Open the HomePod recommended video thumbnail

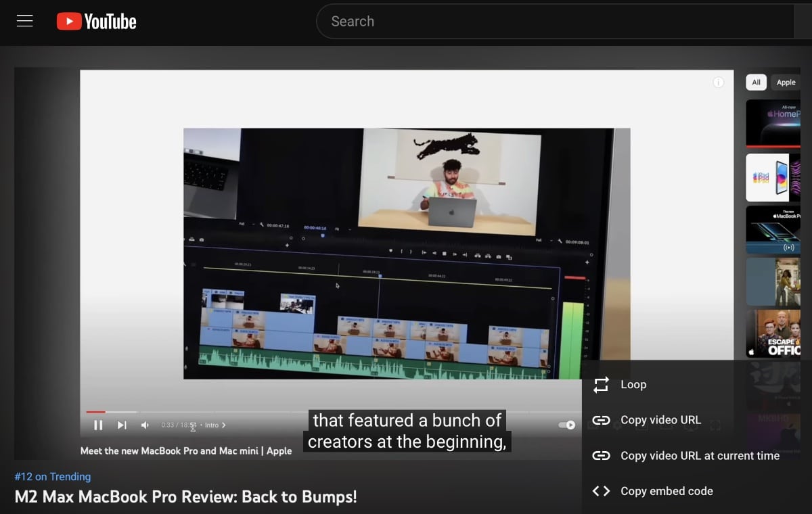point(773,123)
